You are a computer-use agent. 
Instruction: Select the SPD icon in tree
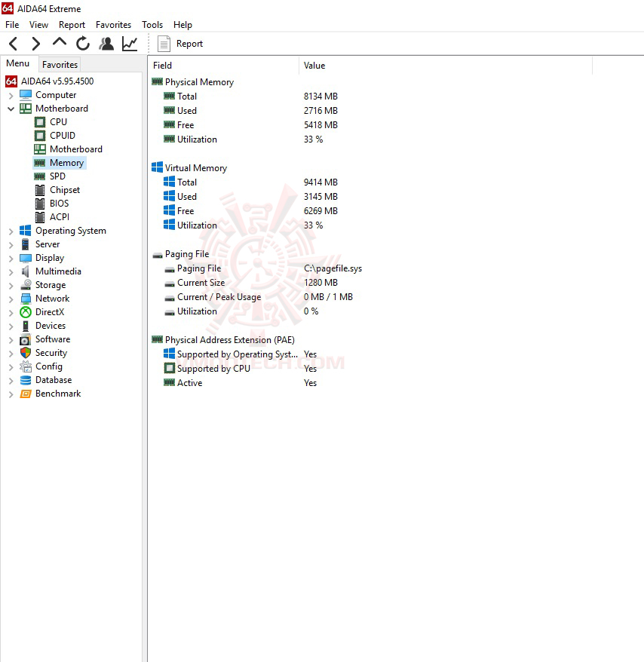pyautogui.click(x=40, y=176)
